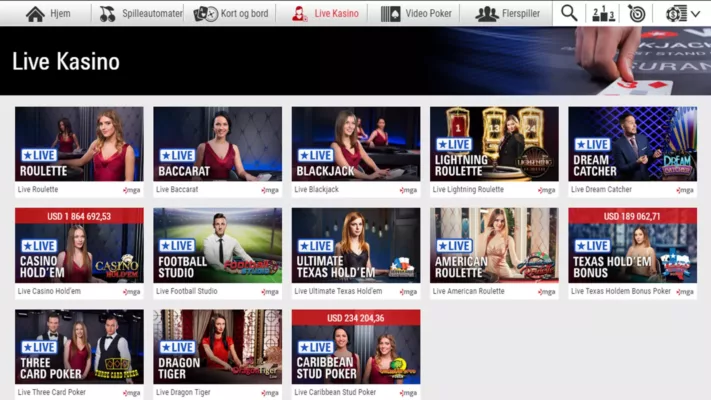
Task: Click mga badge under Caribbean Stud Poker
Action: pyautogui.click(x=408, y=393)
